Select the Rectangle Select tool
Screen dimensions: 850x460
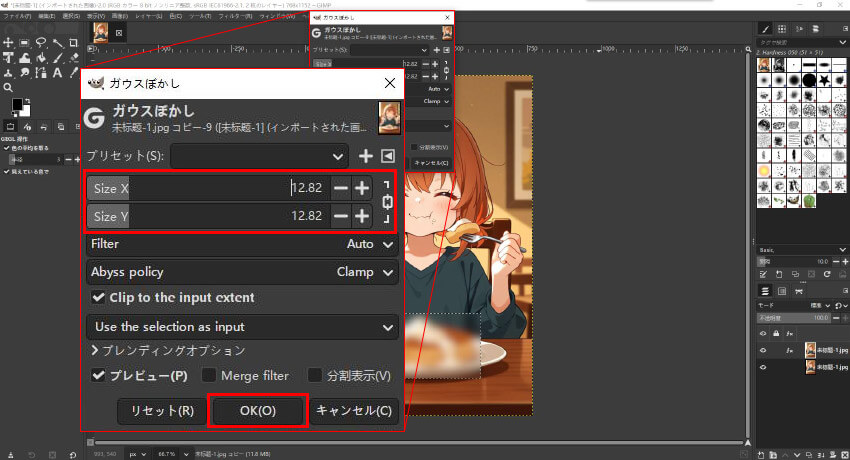[x=24, y=43]
